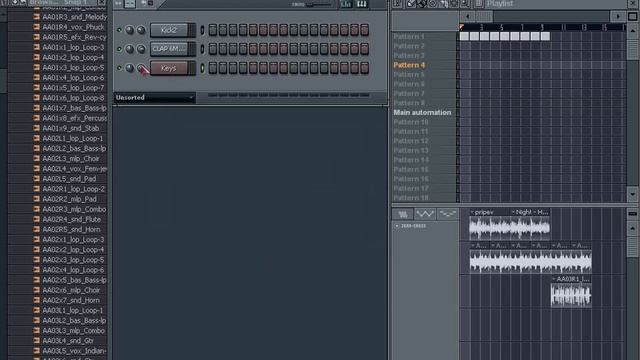Show automation clip tracks zigzag button
The image size is (640, 360).
[x=425, y=214]
